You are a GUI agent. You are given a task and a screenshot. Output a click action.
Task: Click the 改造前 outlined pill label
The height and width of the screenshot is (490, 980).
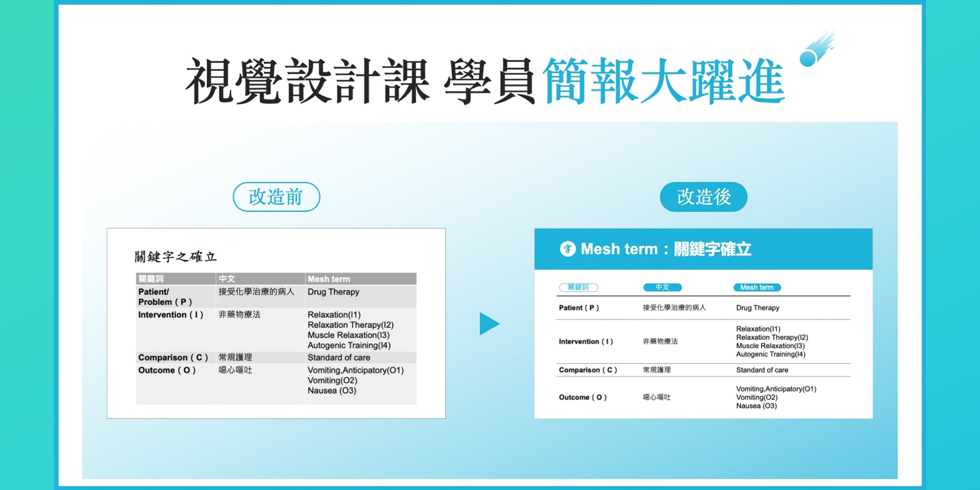tap(276, 197)
